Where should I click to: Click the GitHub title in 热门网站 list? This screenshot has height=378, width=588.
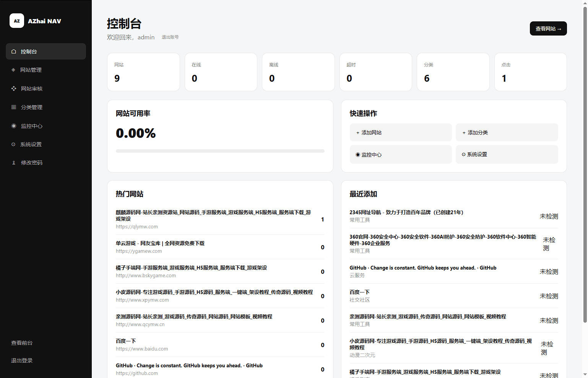pos(189,365)
